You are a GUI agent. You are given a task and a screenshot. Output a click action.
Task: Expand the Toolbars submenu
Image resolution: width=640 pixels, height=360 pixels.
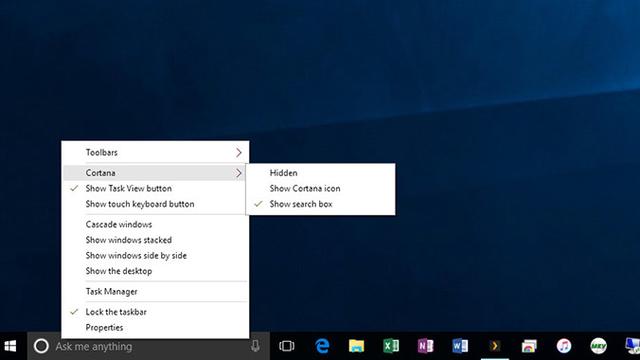[155, 153]
